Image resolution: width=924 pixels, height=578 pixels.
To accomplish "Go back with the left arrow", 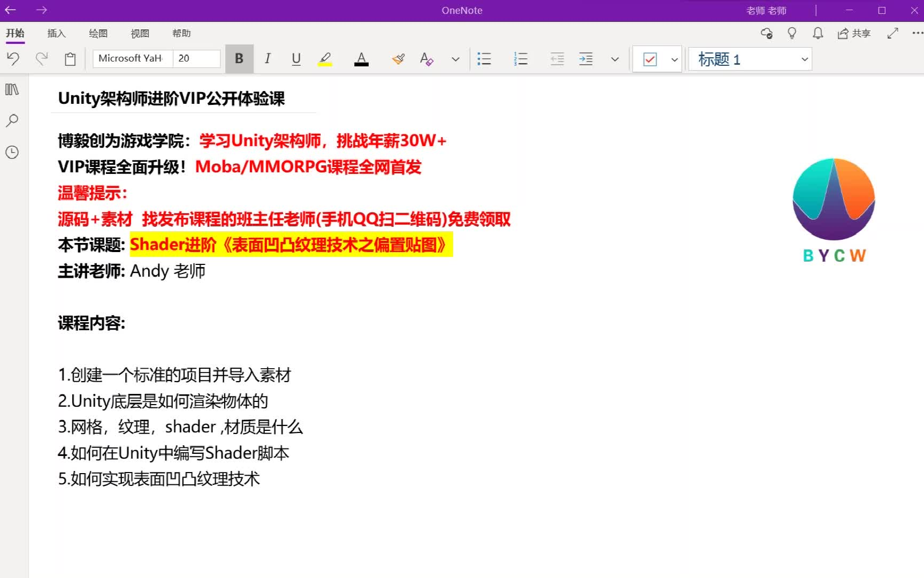I will click(10, 10).
